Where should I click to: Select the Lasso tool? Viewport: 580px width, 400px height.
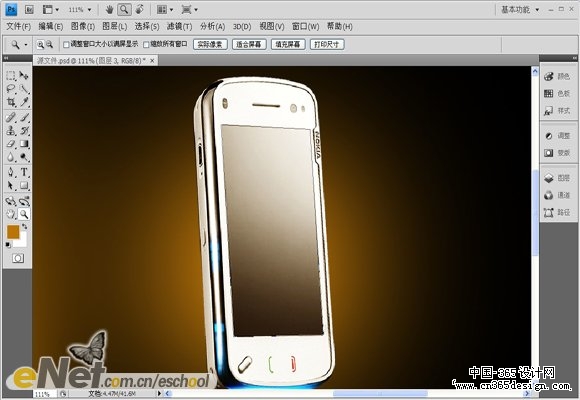click(x=11, y=89)
